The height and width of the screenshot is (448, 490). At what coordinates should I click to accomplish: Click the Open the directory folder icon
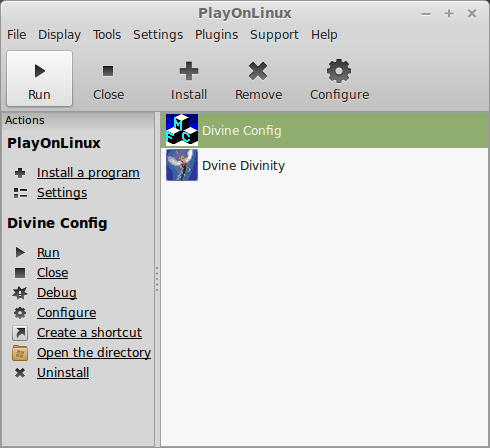coord(20,353)
